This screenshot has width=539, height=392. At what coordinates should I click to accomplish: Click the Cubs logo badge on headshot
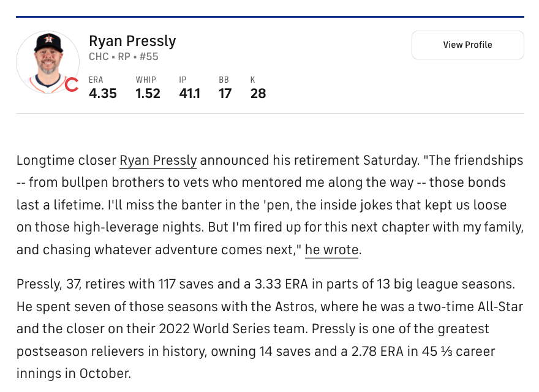pyautogui.click(x=72, y=85)
